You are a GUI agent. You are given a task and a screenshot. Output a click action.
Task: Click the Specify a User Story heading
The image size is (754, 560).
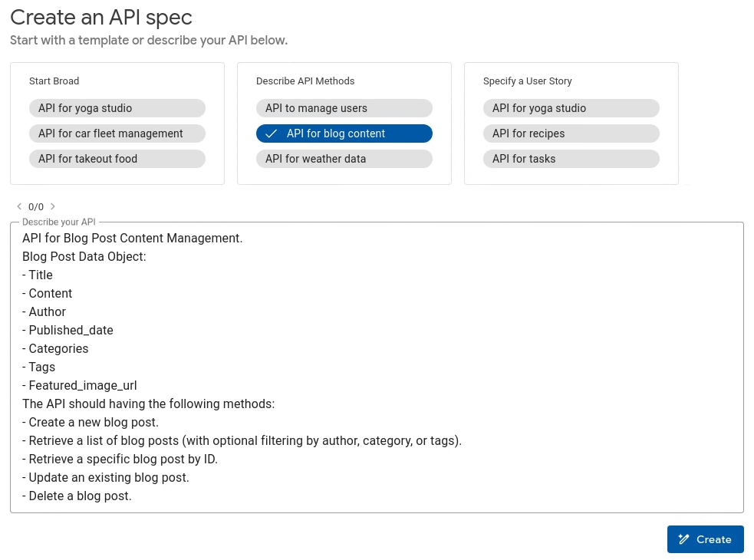[x=528, y=81]
